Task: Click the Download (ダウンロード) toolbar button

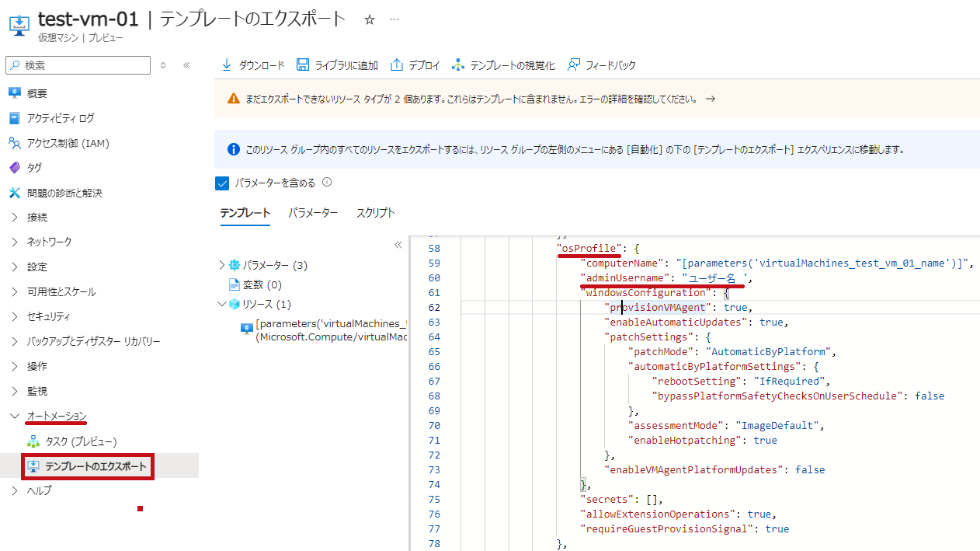Action: [x=253, y=65]
